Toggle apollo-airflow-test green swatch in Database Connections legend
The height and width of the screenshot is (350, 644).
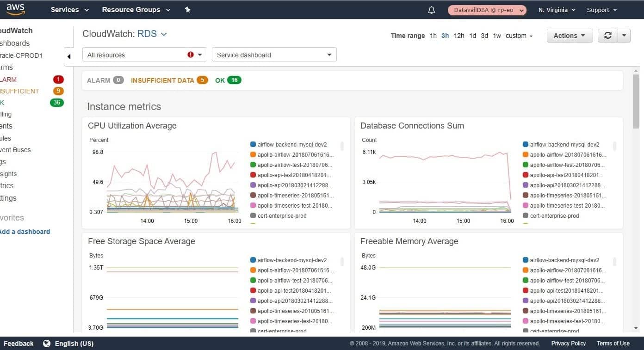point(526,165)
